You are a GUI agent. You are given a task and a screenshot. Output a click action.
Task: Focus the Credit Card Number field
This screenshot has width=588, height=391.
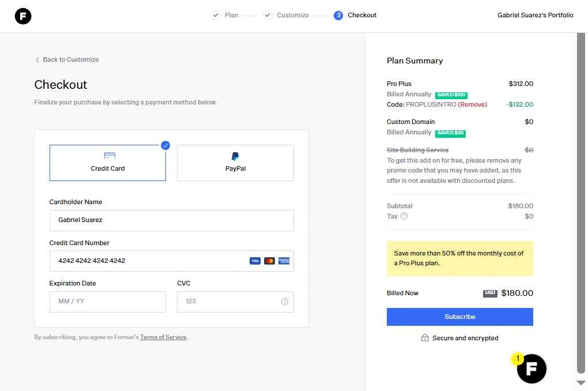(x=171, y=261)
